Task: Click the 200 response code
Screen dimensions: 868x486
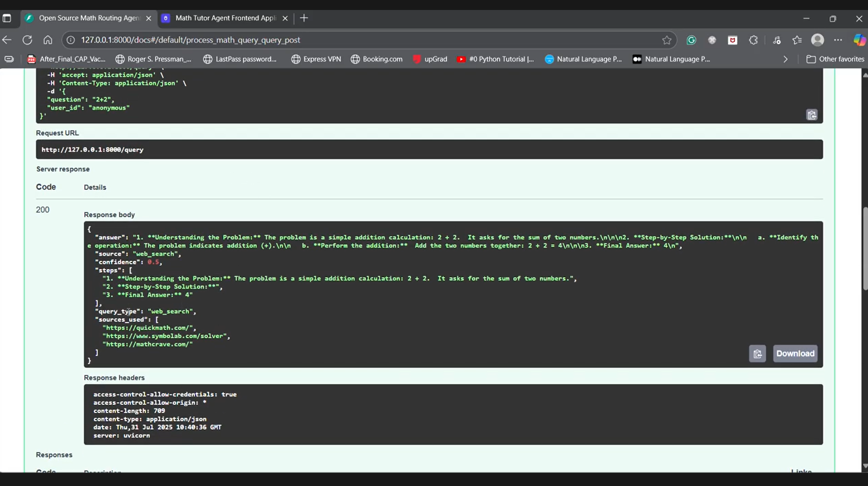Action: (43, 210)
